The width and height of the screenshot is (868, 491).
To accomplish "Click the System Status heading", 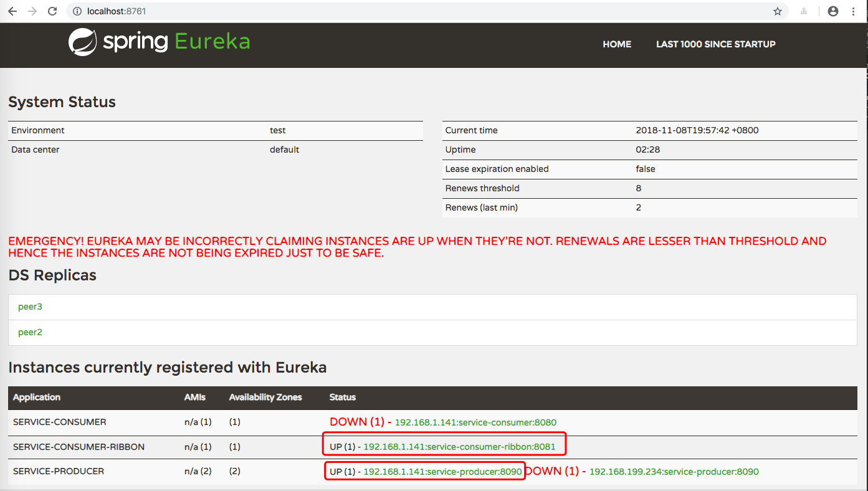I will pyautogui.click(x=62, y=102).
